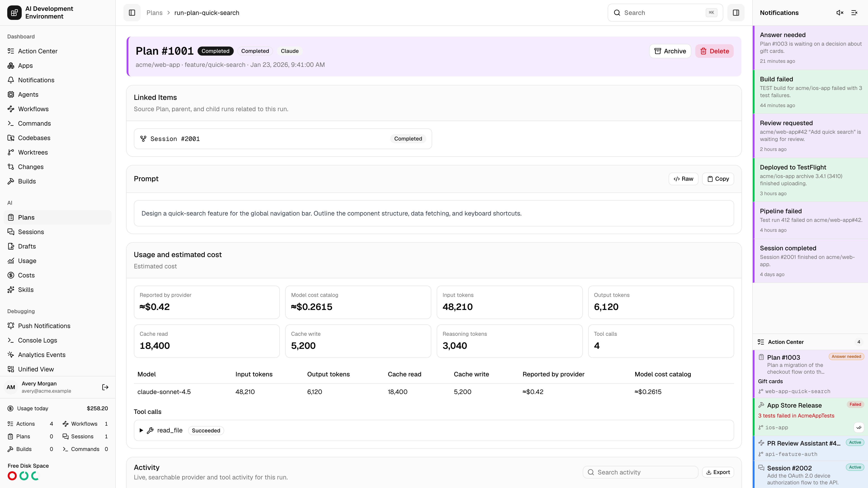
Task: Click the Push Notifications bell icon
Action: 11,326
